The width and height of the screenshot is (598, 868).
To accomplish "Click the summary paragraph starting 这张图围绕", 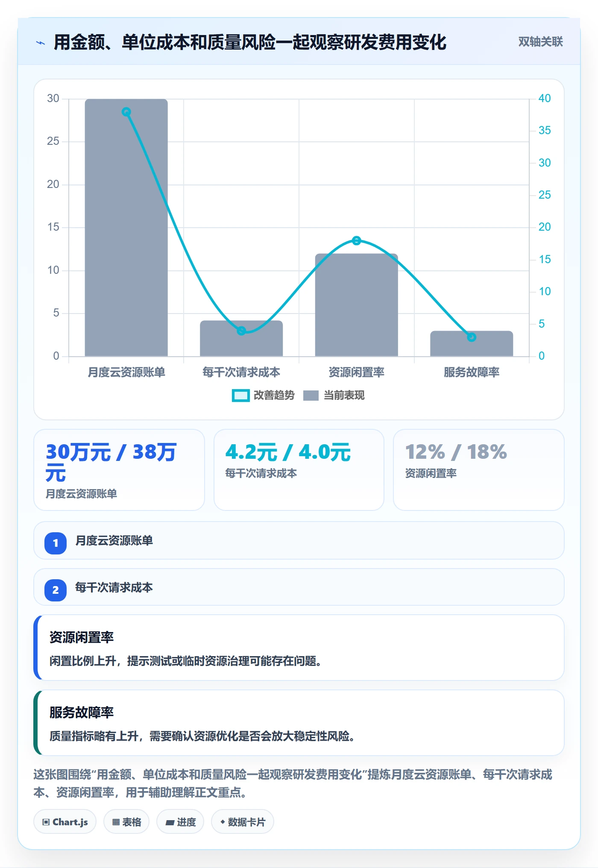I will 293,783.
